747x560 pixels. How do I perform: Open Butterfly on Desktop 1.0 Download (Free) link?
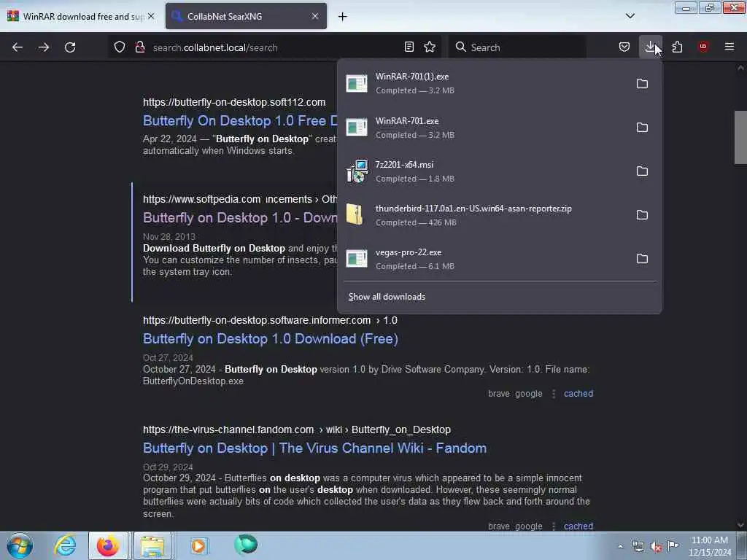coord(271,338)
